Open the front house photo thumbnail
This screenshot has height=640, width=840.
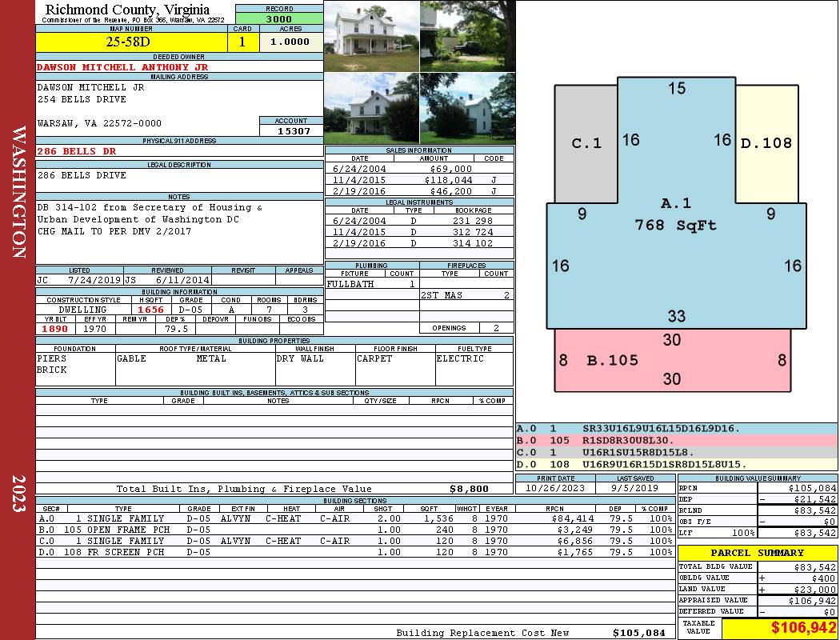(372, 36)
